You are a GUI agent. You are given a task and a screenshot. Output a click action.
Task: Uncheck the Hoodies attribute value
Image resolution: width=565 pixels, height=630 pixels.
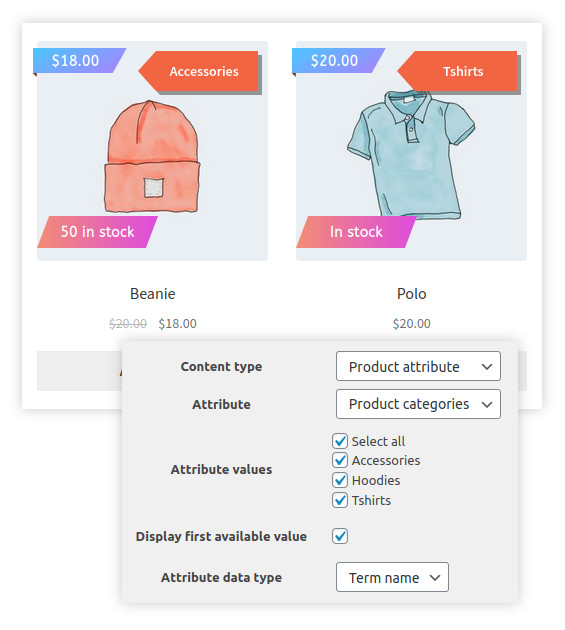coord(340,480)
